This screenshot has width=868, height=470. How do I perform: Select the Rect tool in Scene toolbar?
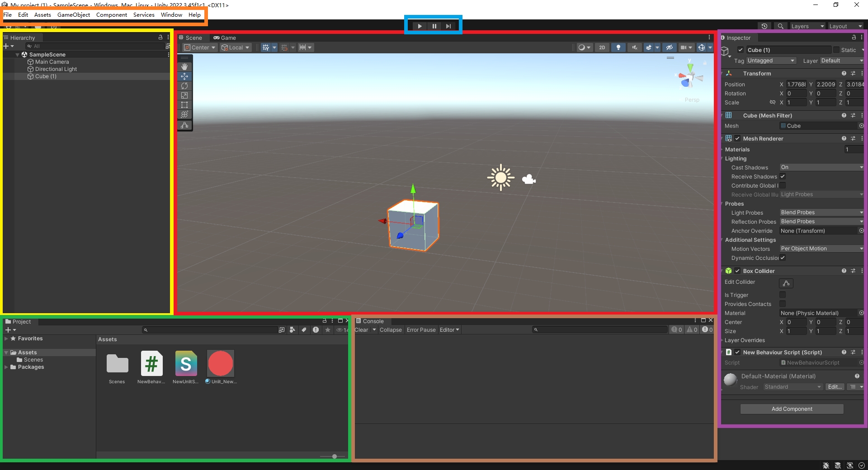(184, 105)
